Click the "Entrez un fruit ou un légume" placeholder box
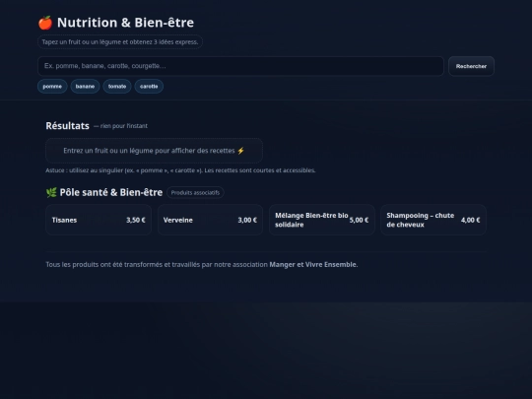This screenshot has height=399, width=532. click(x=154, y=151)
